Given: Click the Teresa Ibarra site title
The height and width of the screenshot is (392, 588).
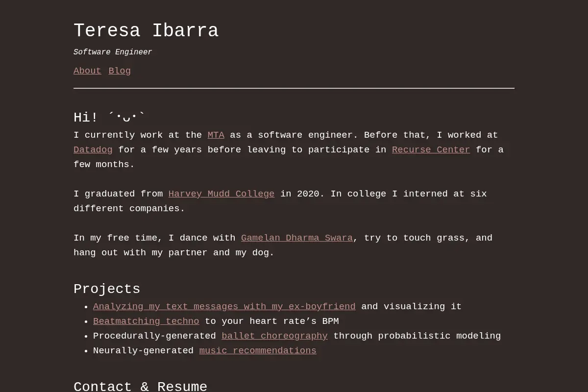Looking at the screenshot, I should (146, 31).
